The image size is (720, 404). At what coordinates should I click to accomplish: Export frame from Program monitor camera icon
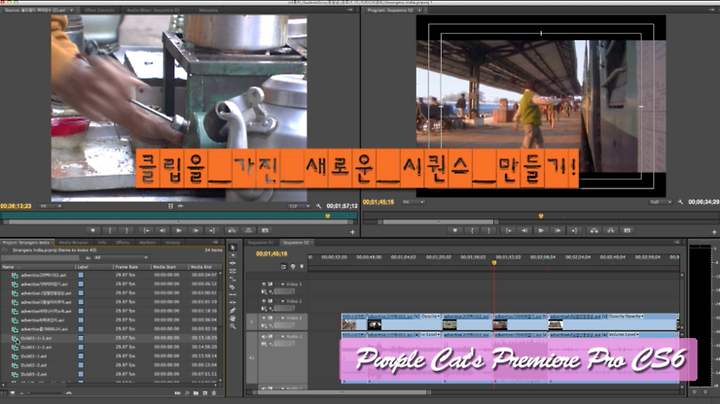[627, 230]
